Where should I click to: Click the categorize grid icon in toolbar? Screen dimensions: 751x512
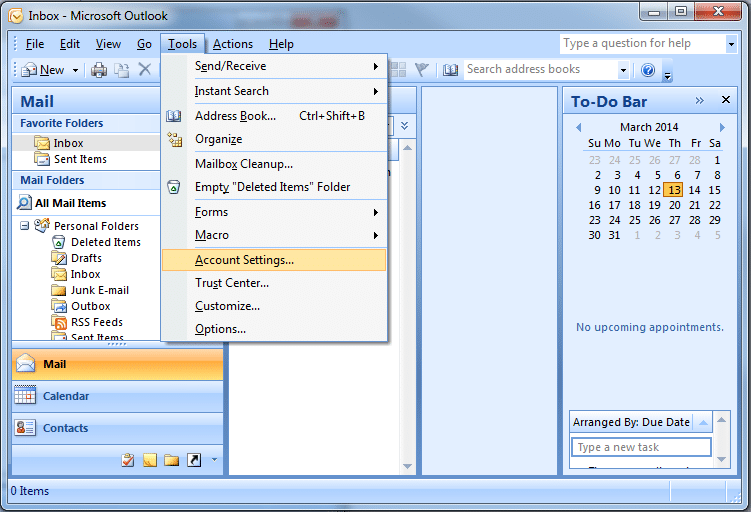[x=398, y=70]
